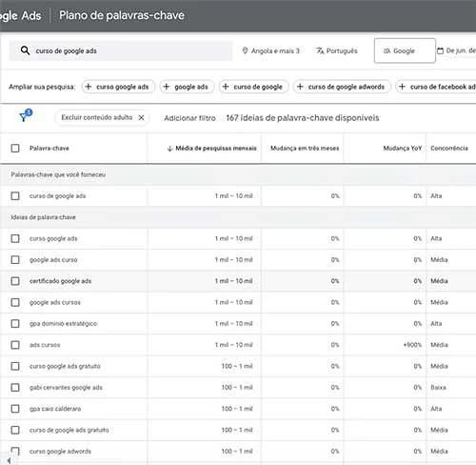This screenshot has width=476, height=465.
Task: Check the certificado google ads row
Action: click(15, 281)
